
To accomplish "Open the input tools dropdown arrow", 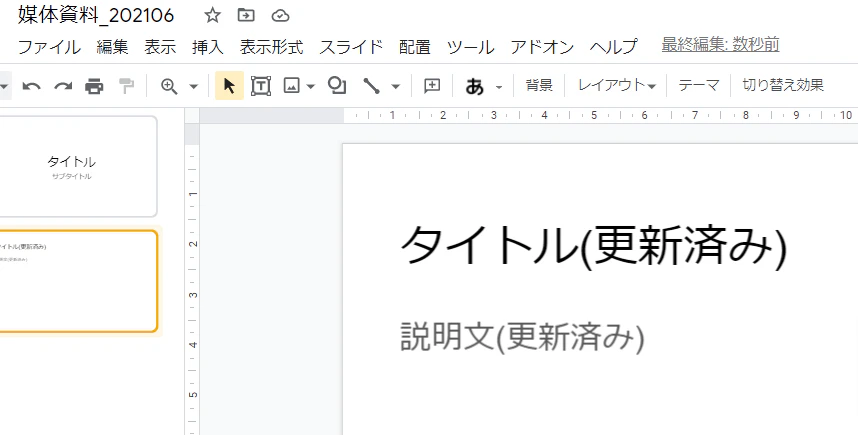I will point(498,87).
